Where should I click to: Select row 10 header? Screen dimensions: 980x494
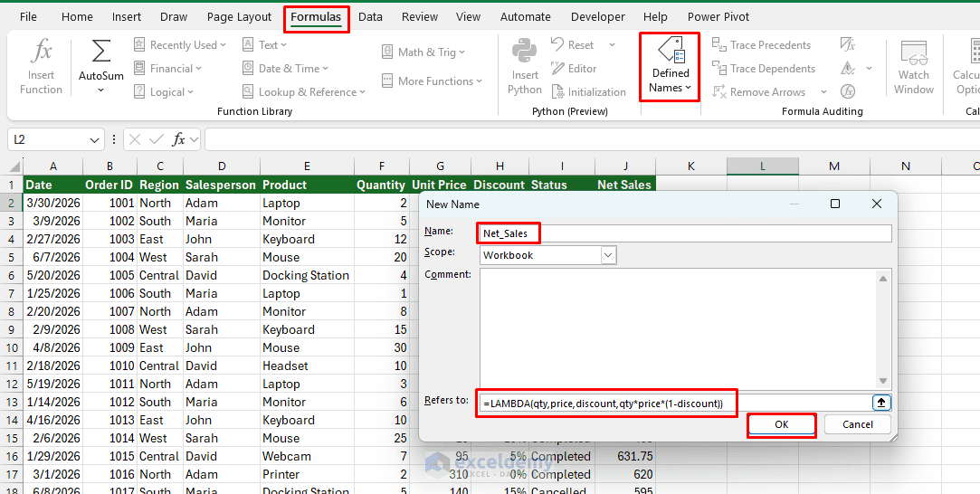pyautogui.click(x=11, y=347)
